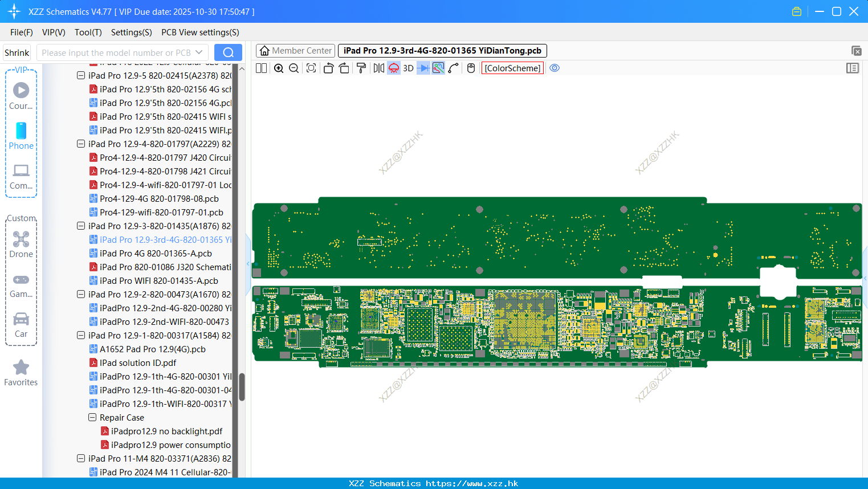Click the file tree vertical scrollbar thumb

pos(242,387)
